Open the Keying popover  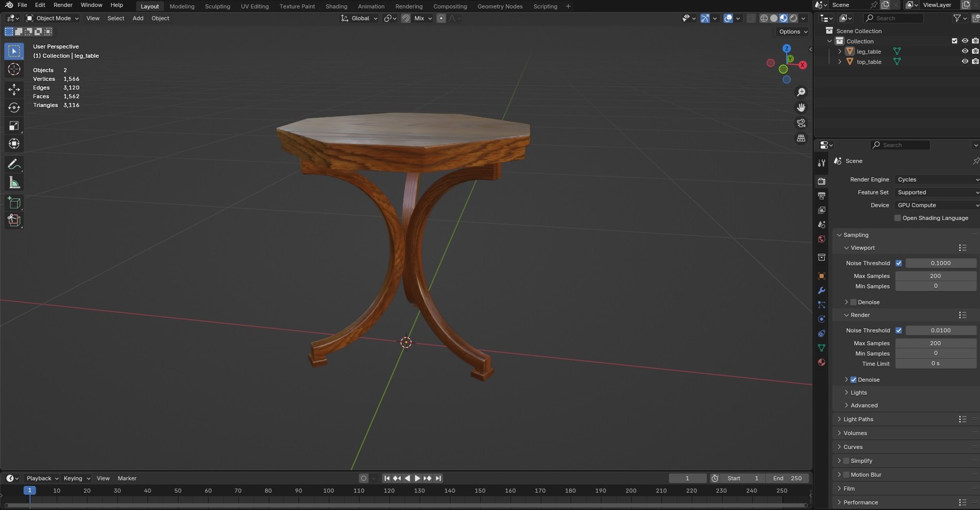pyautogui.click(x=77, y=478)
